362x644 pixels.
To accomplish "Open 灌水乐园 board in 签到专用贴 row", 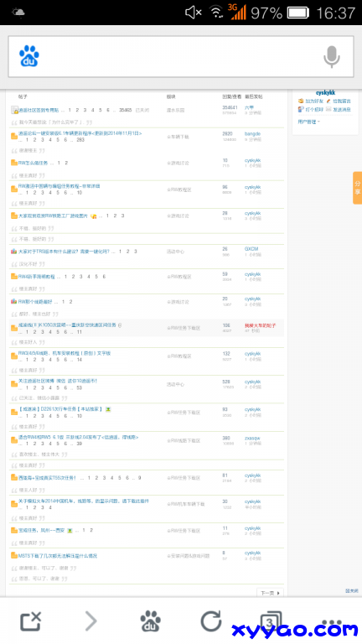I will click(x=175, y=110).
